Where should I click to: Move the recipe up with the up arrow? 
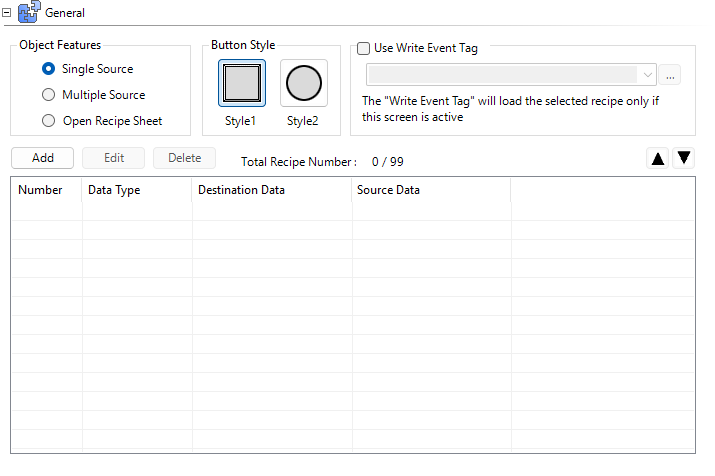[x=658, y=158]
